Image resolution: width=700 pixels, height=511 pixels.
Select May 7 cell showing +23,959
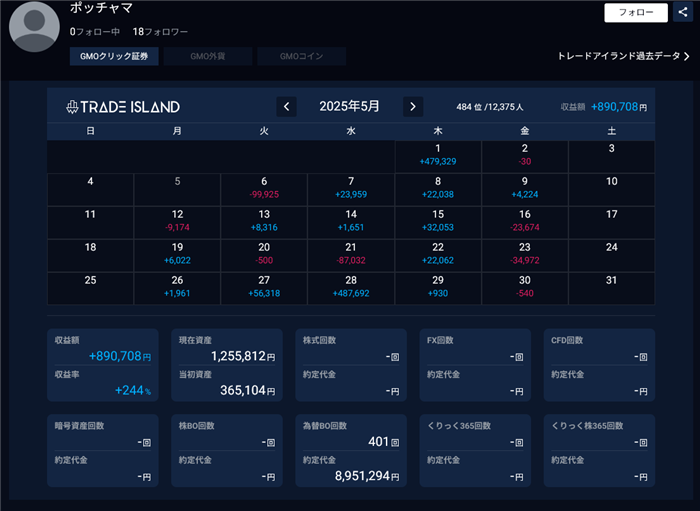tap(351, 190)
